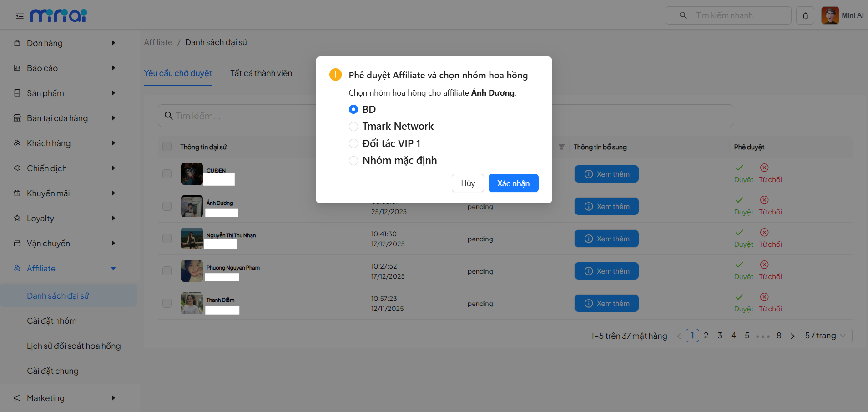The image size is (868, 412).
Task: Click the Mini AI user avatar
Action: pos(830,15)
